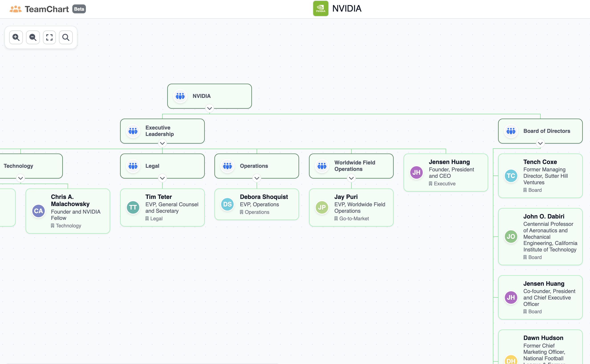Screen dimensions: 590x364
Task: Click 'Former Managing Director, Sutter Hill Ventures' text
Action: 546,176
